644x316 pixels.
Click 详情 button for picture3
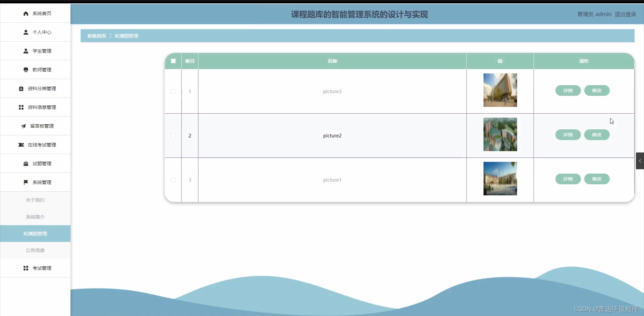[x=568, y=90]
